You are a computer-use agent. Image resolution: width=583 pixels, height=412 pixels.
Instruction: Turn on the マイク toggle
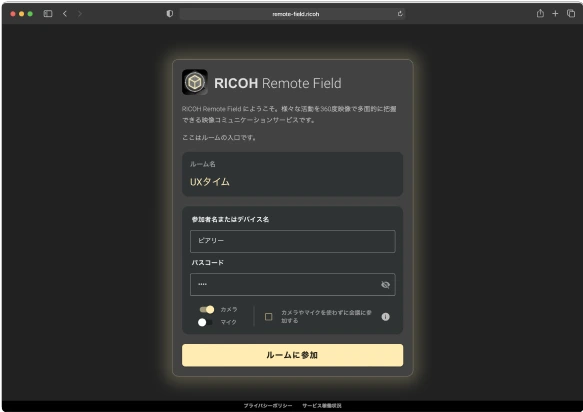pos(205,322)
